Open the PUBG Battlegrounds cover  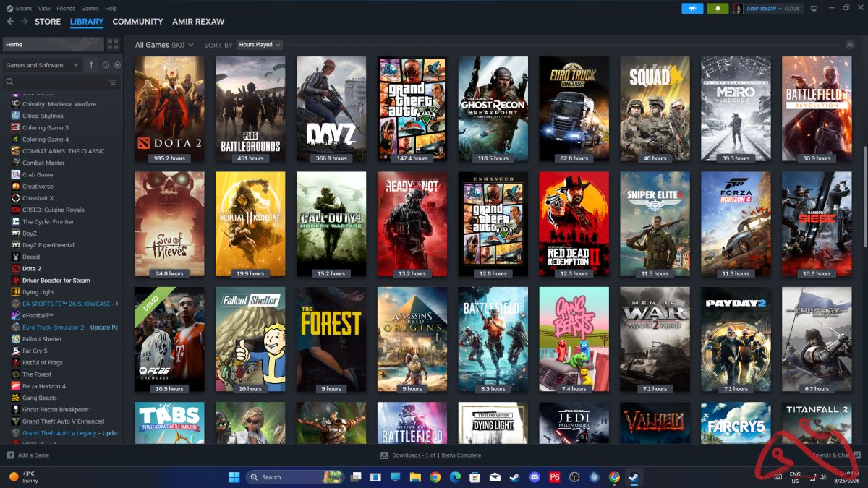pos(250,109)
